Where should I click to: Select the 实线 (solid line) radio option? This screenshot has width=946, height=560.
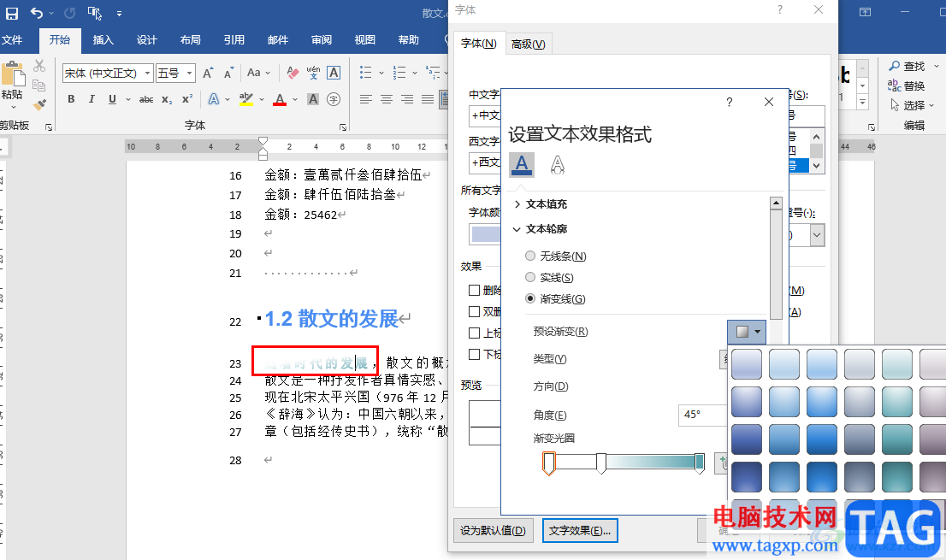(530, 277)
